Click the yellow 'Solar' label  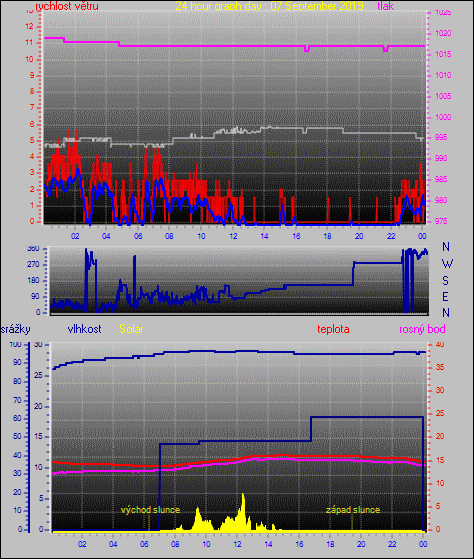coord(131,329)
